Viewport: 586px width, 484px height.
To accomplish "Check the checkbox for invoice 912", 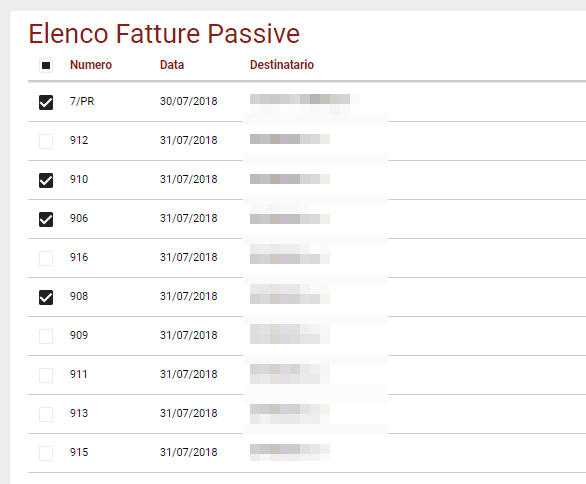I will (46, 141).
